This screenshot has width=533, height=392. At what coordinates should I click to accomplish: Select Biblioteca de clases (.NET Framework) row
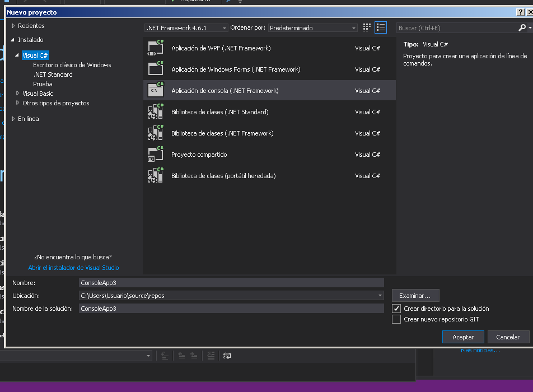click(269, 133)
